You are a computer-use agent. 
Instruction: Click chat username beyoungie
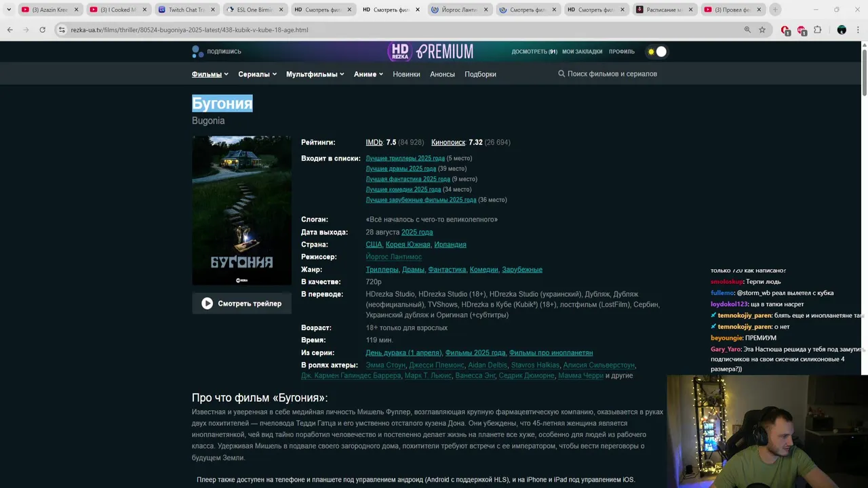pos(727,338)
